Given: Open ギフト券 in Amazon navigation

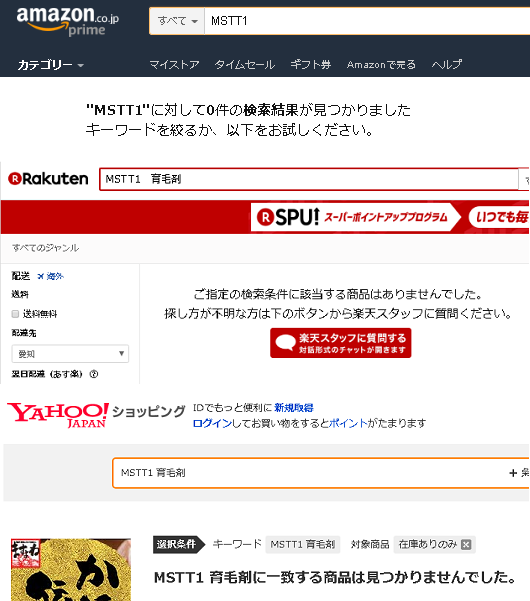Looking at the screenshot, I should coord(310,64).
